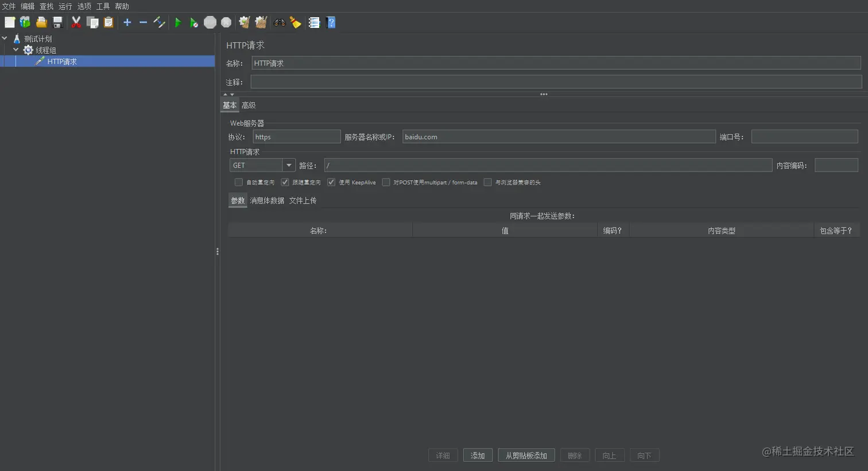Open the 编辑 menu
The width and height of the screenshot is (868, 471).
click(x=28, y=6)
